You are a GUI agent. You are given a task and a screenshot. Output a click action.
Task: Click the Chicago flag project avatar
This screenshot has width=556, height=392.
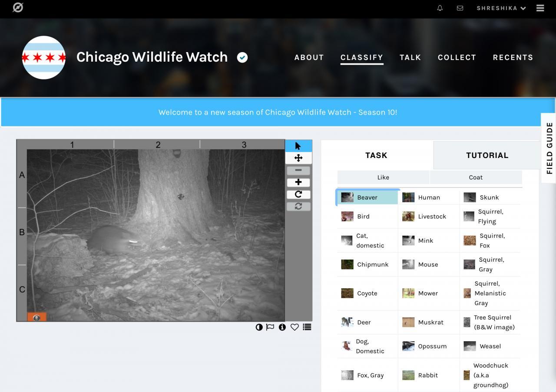[44, 57]
